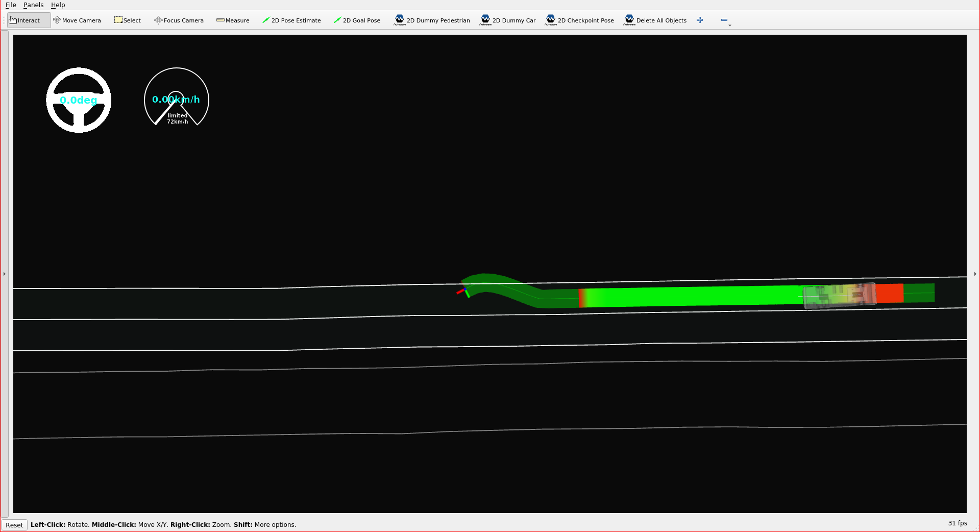Viewport: 980px width, 532px height.
Task: Choose the Select tool
Action: pyautogui.click(x=127, y=20)
